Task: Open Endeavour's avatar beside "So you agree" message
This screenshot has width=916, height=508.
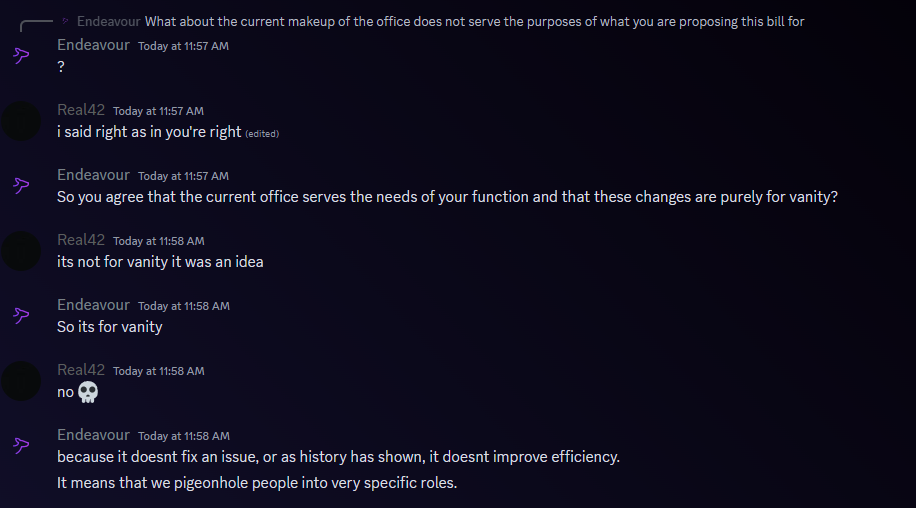Action: point(21,186)
